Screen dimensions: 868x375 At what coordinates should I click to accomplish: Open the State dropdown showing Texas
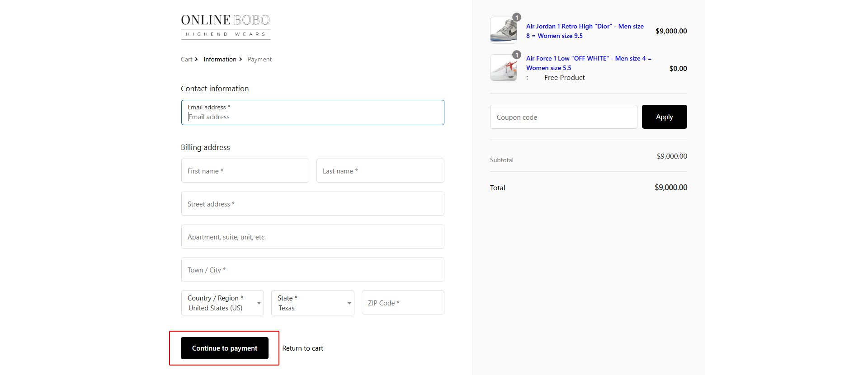pyautogui.click(x=312, y=303)
